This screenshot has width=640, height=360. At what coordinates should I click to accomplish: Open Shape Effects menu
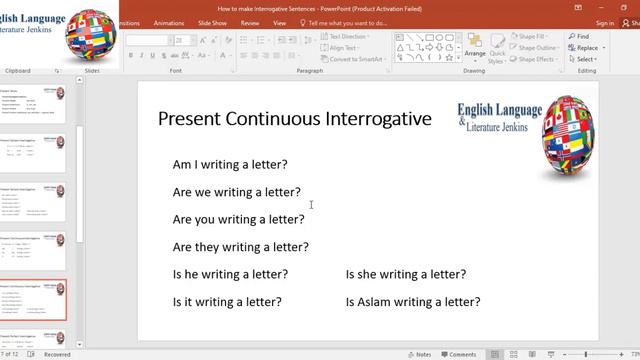533,59
